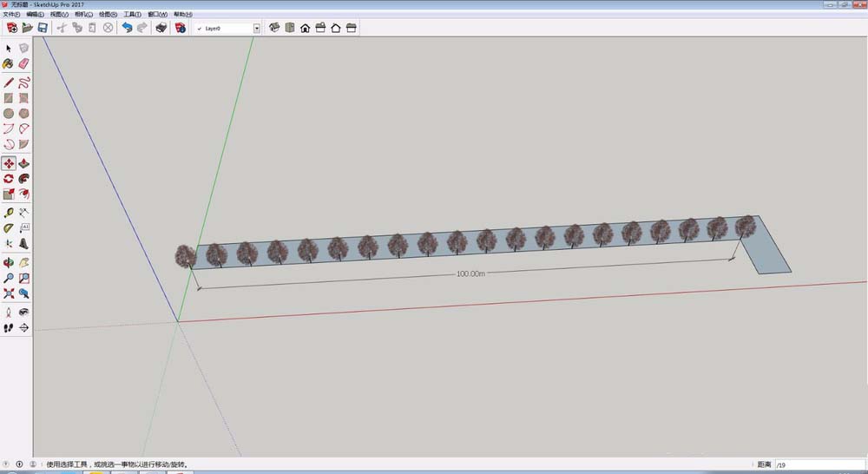
Task: Select the Move tool in left toolbar
Action: [9, 162]
